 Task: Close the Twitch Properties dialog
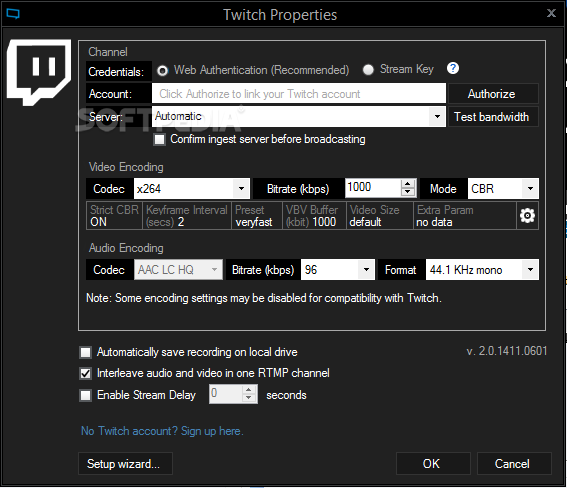pyautogui.click(x=551, y=13)
